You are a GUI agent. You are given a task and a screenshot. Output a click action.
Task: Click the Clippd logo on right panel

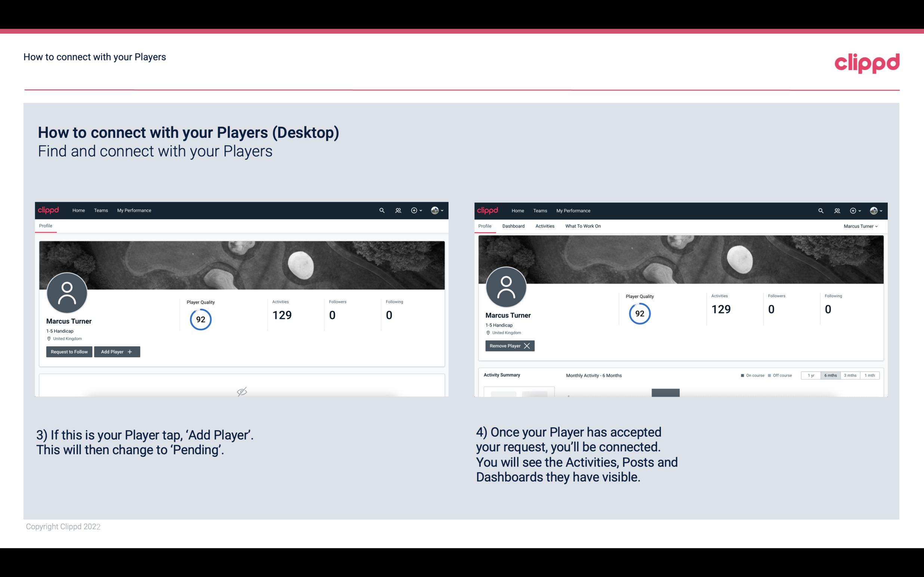coord(488,210)
